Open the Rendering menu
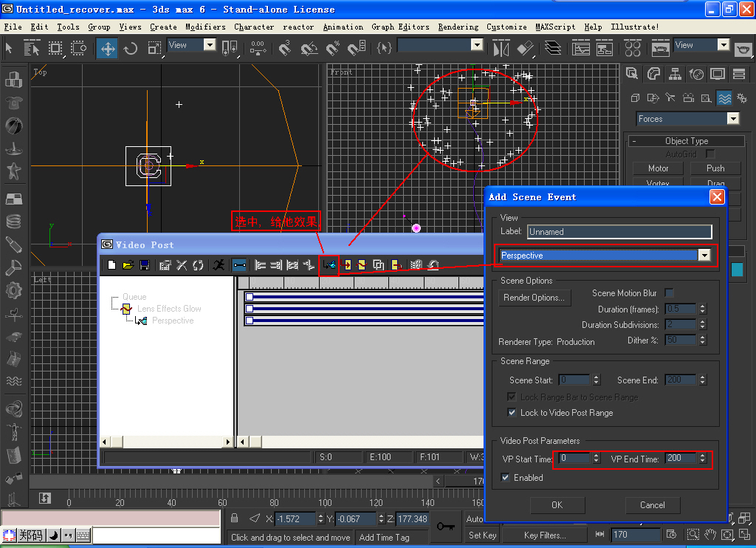This screenshot has height=548, width=756. click(x=458, y=27)
